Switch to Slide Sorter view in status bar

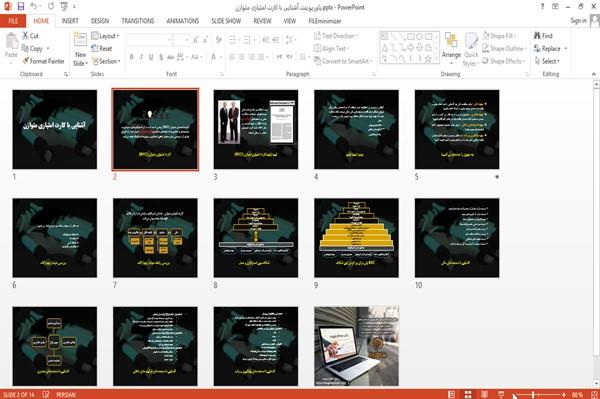(x=468, y=394)
